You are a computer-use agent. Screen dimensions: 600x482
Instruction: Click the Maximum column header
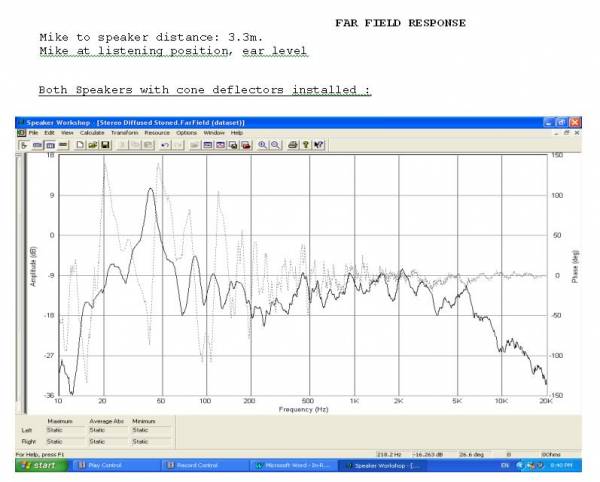[x=60, y=421]
